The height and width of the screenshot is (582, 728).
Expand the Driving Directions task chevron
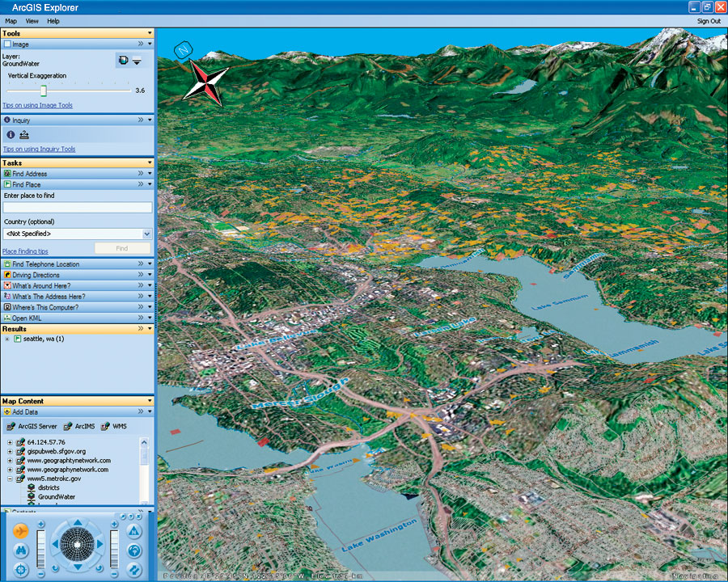tap(141, 274)
